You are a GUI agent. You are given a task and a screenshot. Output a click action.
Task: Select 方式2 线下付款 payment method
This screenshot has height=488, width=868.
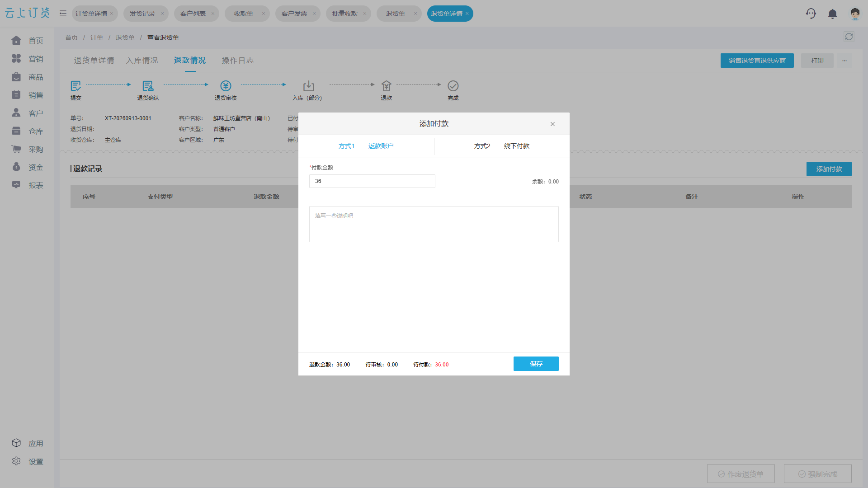tap(502, 146)
